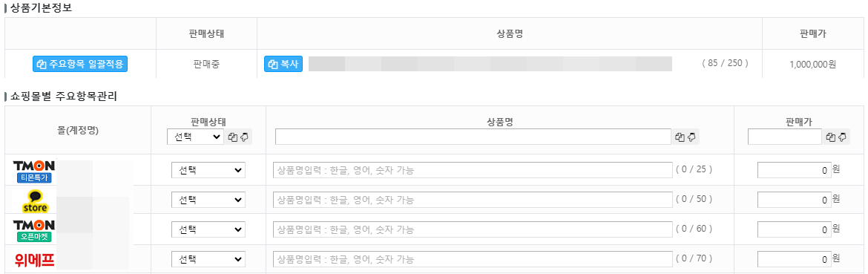Click the copy icon next to header 상품명 field
This screenshot has width=868, height=274.
[x=680, y=137]
